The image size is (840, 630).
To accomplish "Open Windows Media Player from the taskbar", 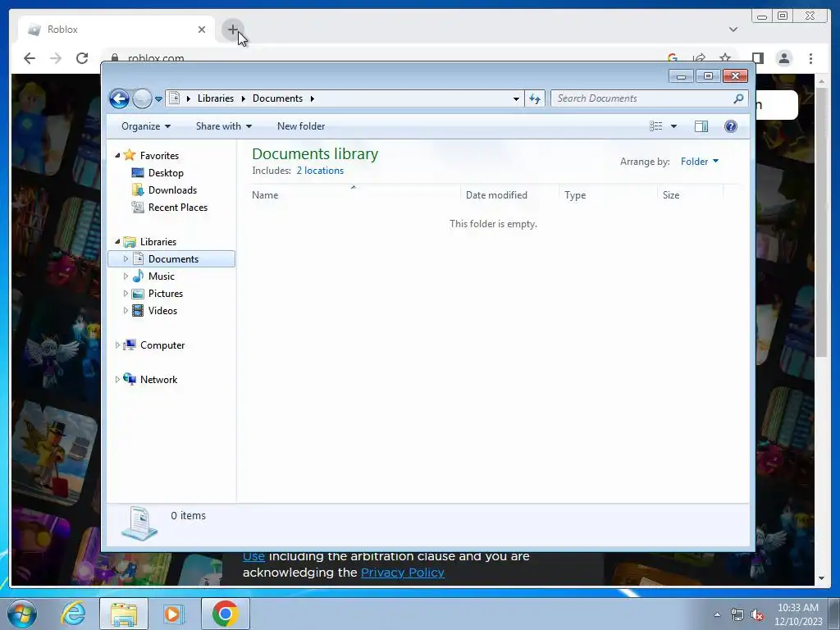I will click(x=173, y=614).
